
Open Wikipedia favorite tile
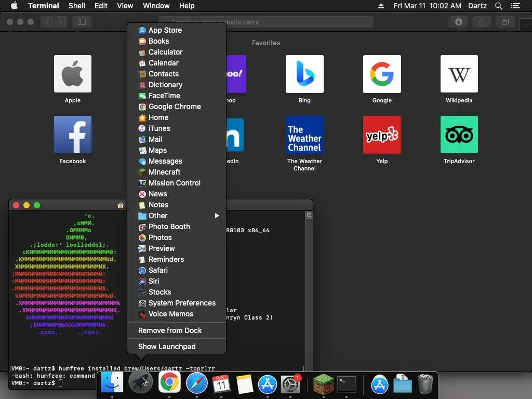tap(459, 74)
